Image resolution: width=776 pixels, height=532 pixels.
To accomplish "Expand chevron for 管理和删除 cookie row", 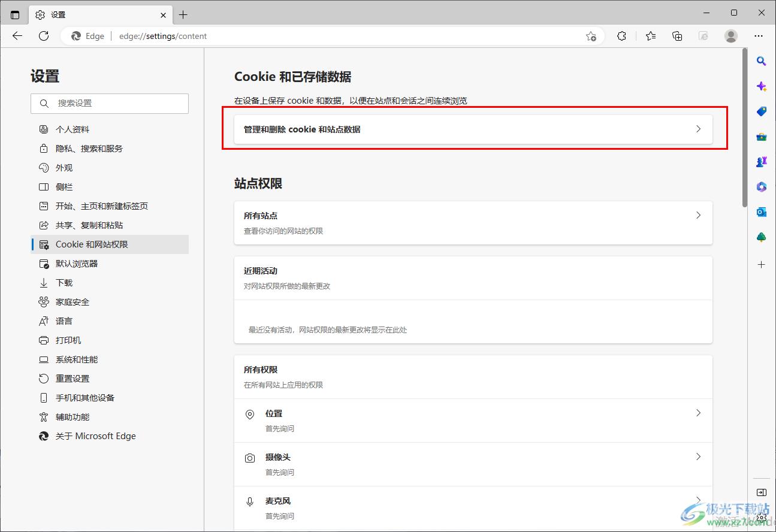I will point(698,129).
